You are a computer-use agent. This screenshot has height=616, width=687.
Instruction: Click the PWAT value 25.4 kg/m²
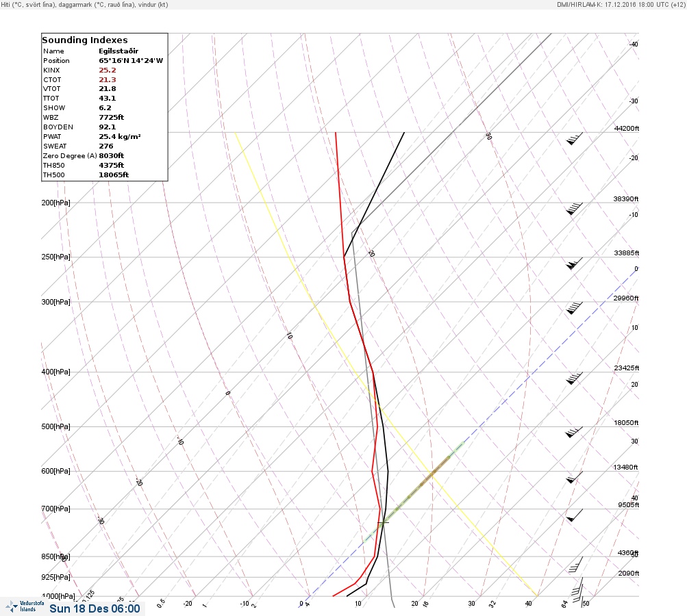point(120,137)
